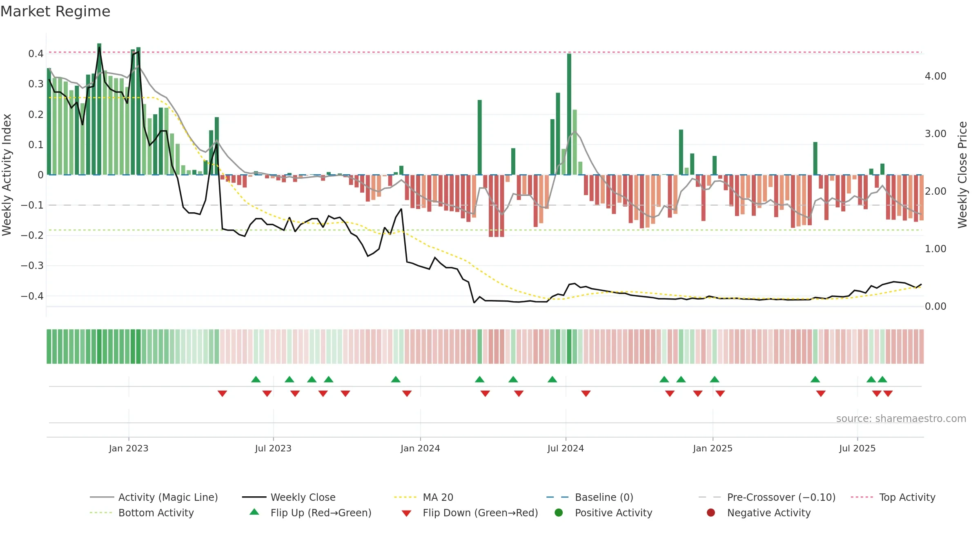Click the 4.00 price axis value
980x551 pixels.
(935, 76)
